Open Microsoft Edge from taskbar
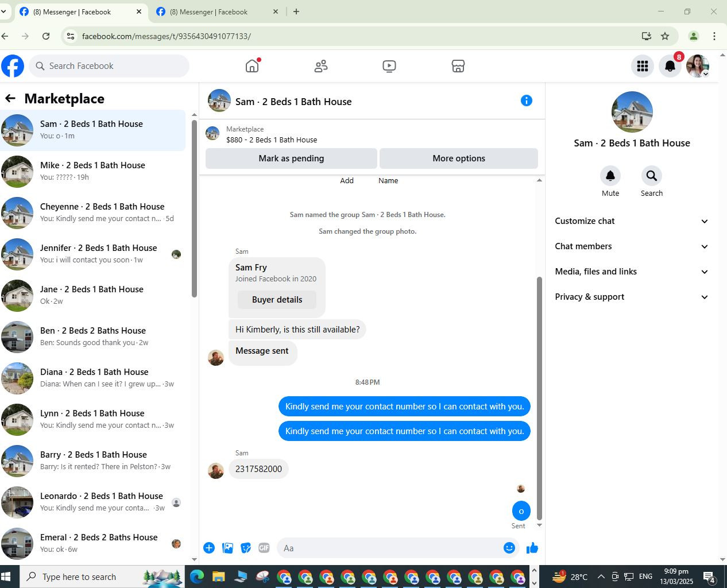Viewport: 727px width, 588px height. (x=197, y=577)
